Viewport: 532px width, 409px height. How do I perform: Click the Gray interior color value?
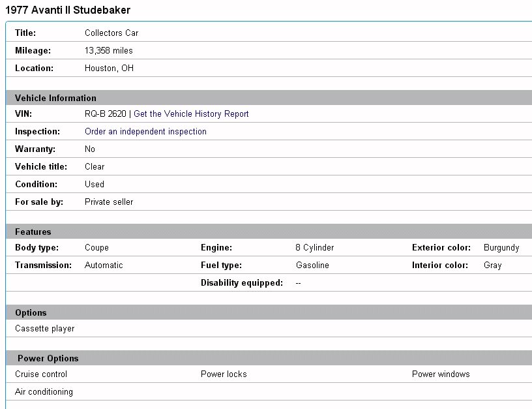click(x=492, y=265)
